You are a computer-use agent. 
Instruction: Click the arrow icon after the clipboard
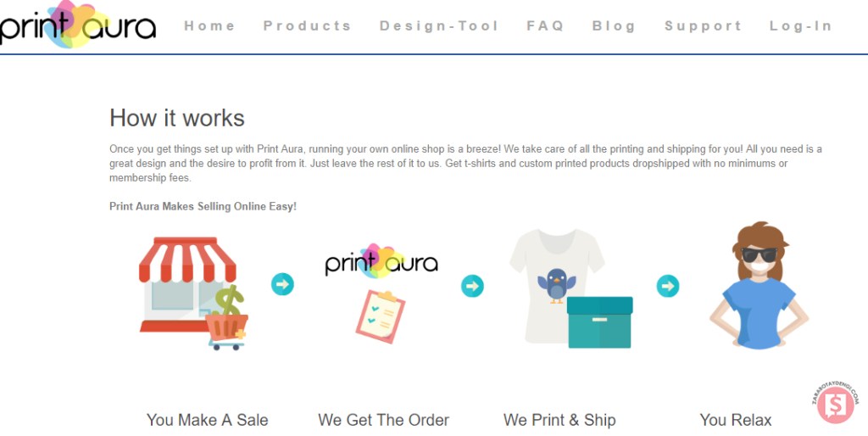pos(472,286)
